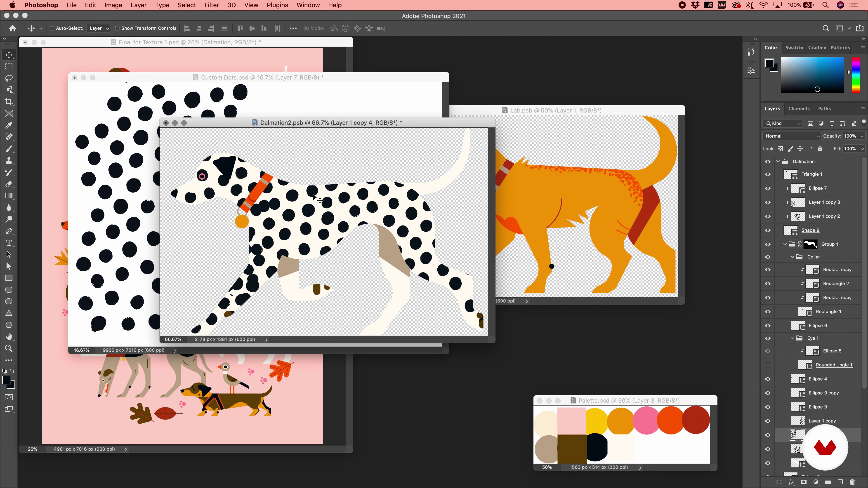Image resolution: width=868 pixels, height=488 pixels.
Task: Open the Opacity slider dropdown arrow
Action: [x=863, y=136]
